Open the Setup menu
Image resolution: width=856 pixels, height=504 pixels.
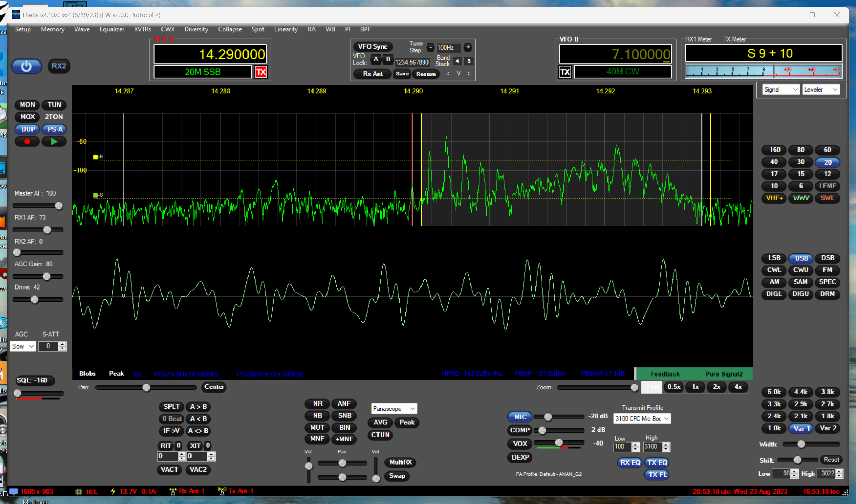tap(23, 29)
